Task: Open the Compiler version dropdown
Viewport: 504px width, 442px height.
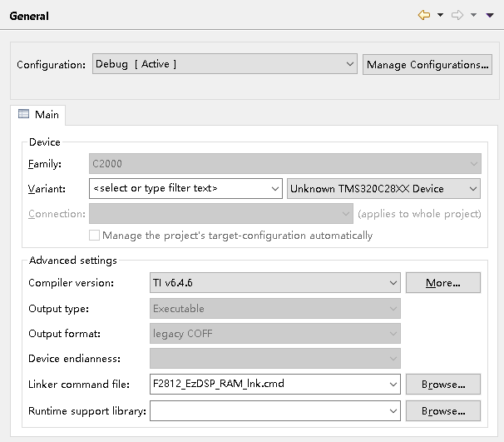Action: (393, 283)
